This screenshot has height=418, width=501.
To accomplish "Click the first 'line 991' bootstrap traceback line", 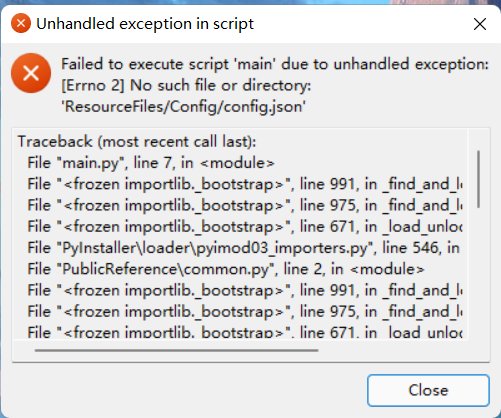I will [x=245, y=184].
